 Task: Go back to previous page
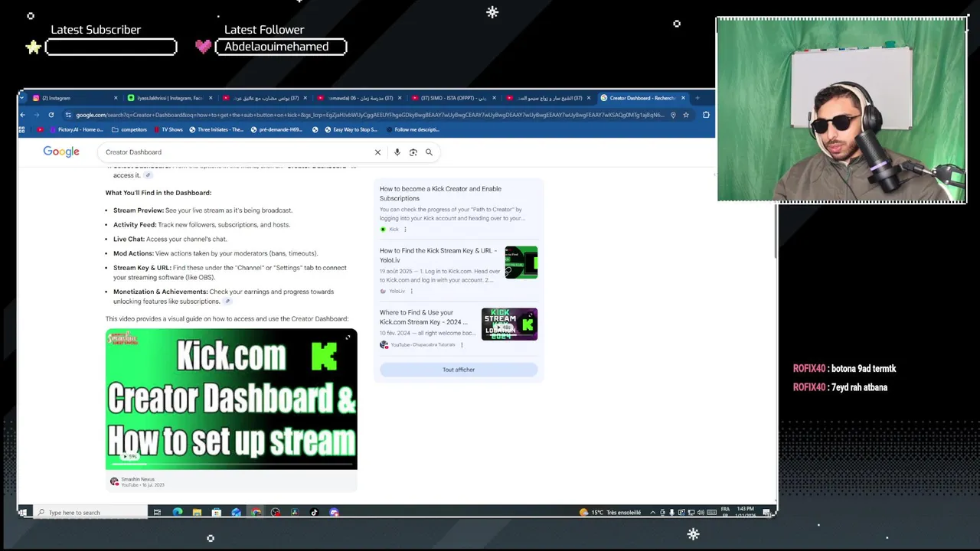[x=23, y=115]
